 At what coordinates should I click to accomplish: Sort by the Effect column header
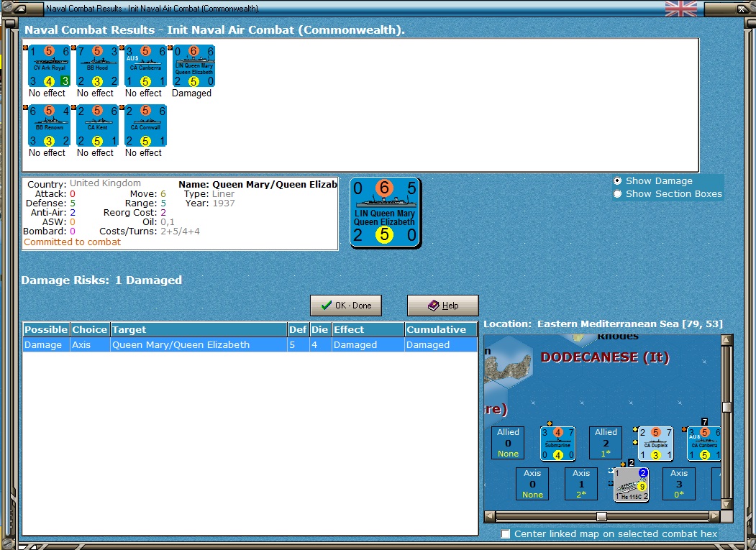(368, 330)
